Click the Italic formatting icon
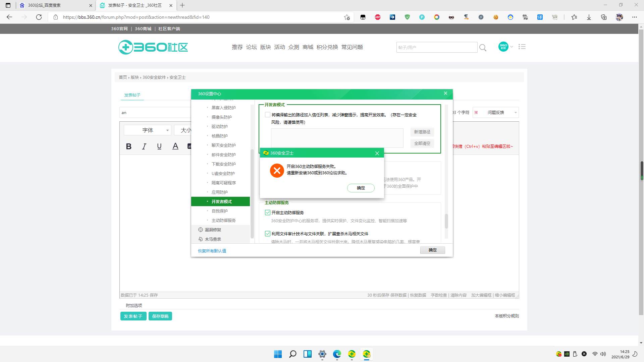644x362 pixels. point(144,146)
